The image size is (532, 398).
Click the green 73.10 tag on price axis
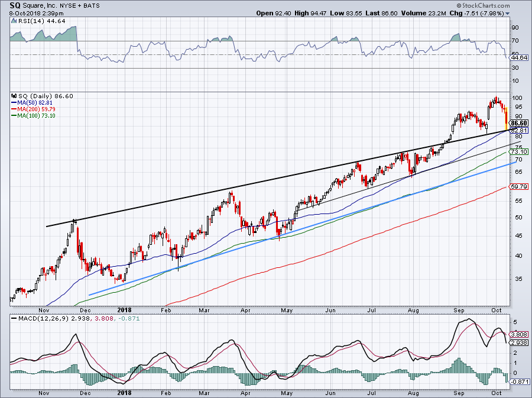520,151
